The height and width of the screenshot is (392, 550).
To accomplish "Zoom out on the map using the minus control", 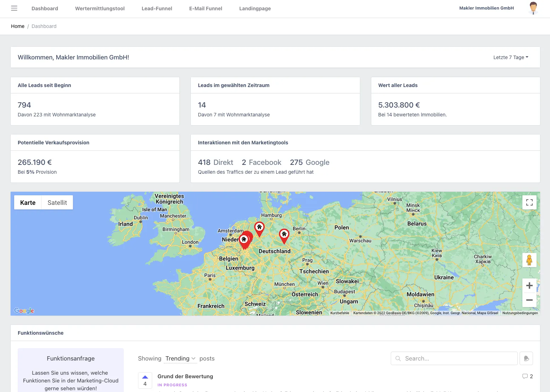I will [x=529, y=300].
